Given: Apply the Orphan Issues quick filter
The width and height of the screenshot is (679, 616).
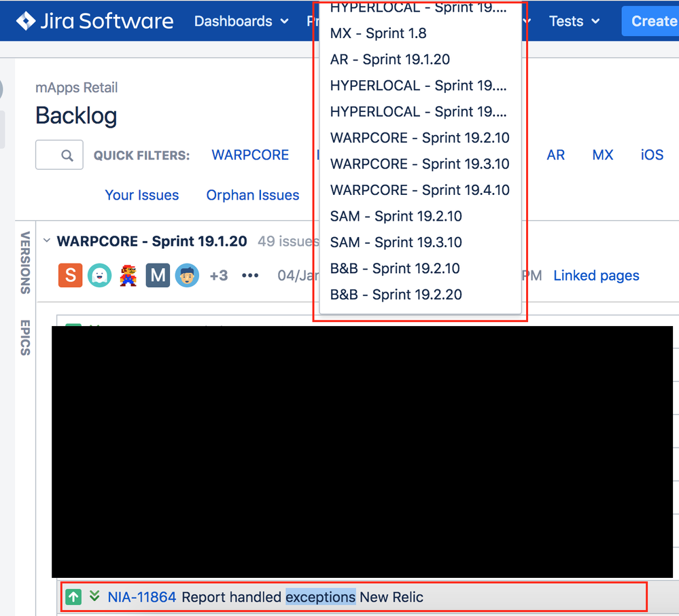Looking at the screenshot, I should (252, 195).
